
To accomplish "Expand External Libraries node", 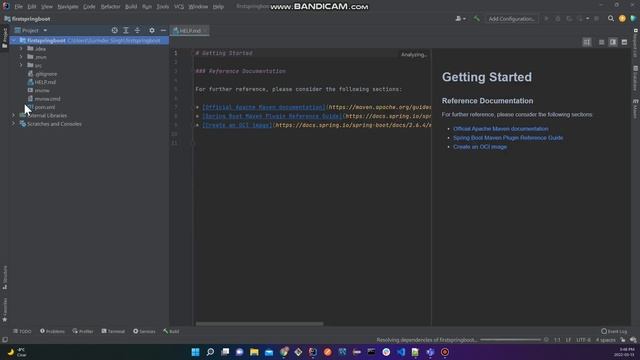I will (14, 116).
